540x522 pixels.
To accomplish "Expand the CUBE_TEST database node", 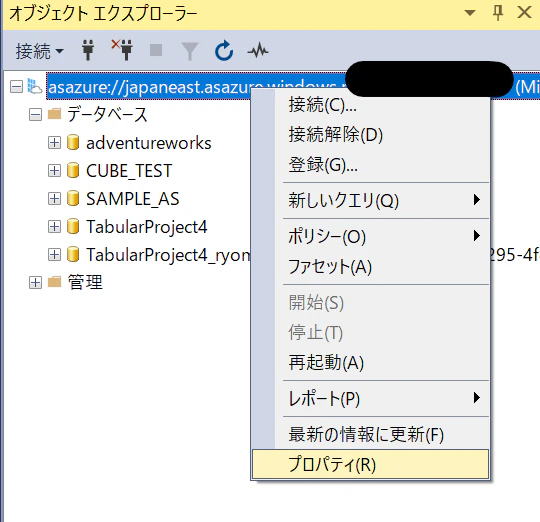I will pos(54,170).
